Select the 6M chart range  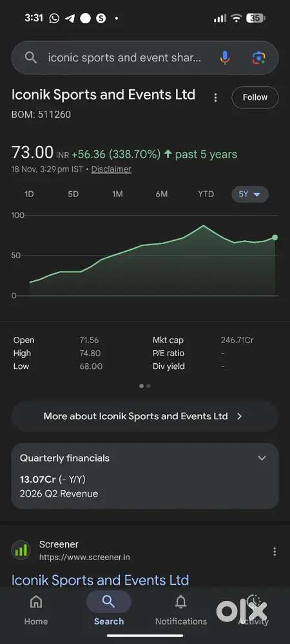click(161, 194)
